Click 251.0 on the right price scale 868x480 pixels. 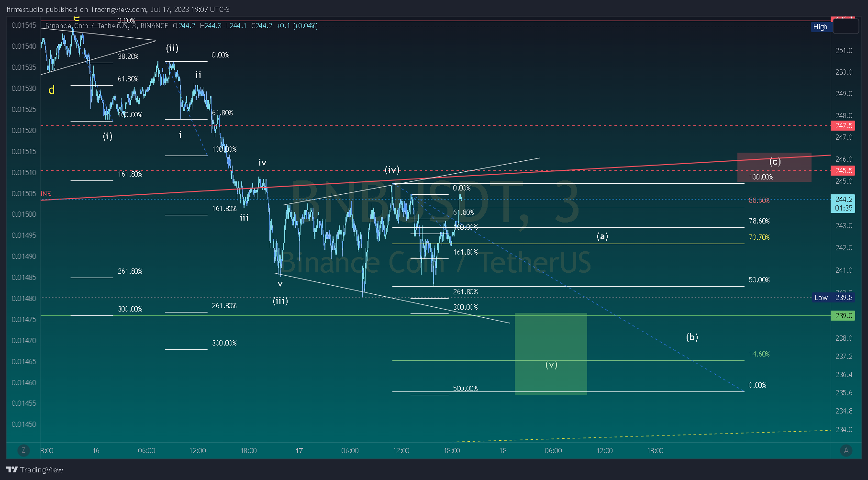844,51
